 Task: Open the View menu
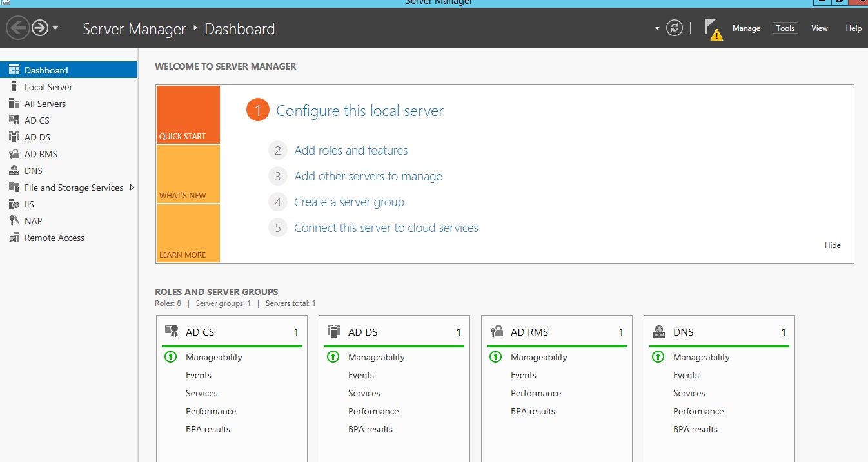coord(820,28)
